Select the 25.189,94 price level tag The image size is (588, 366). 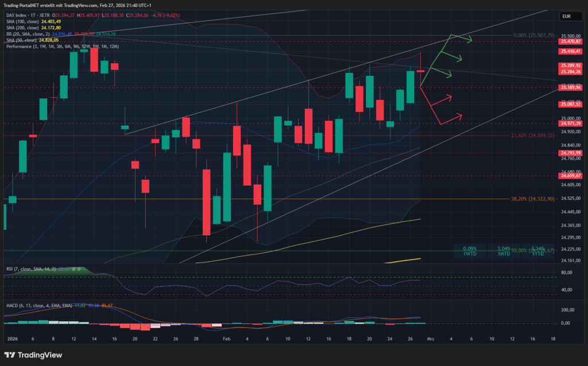pos(570,87)
